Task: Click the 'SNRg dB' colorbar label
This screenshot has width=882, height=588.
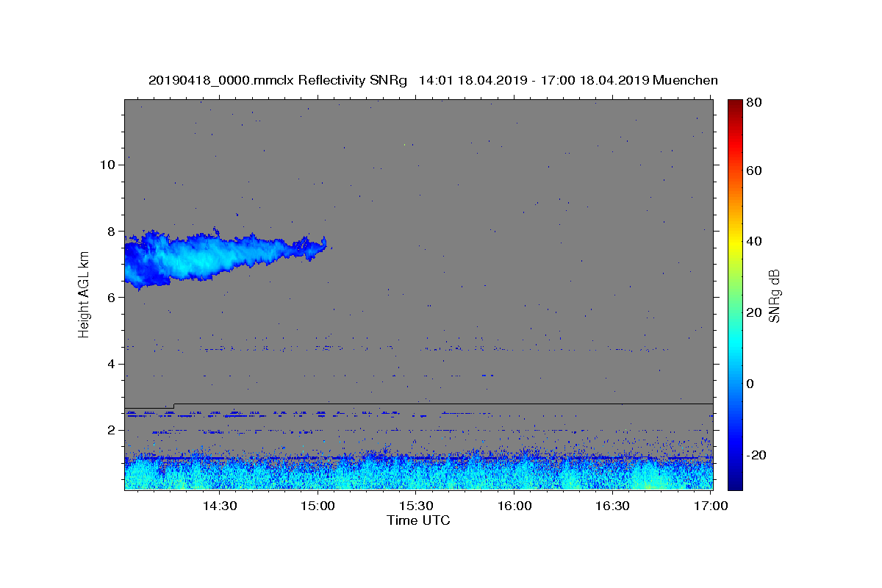Action: click(774, 295)
